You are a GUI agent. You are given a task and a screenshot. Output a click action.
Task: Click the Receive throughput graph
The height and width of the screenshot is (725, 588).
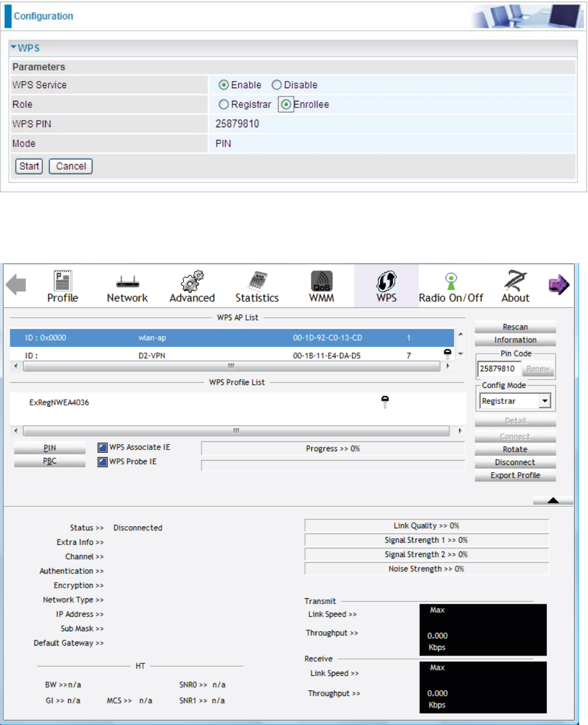pos(483,688)
